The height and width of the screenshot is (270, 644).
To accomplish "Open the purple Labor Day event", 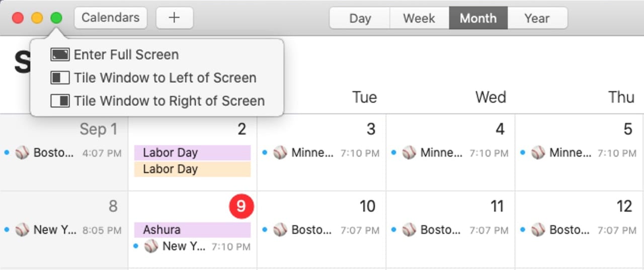I will pyautogui.click(x=192, y=153).
